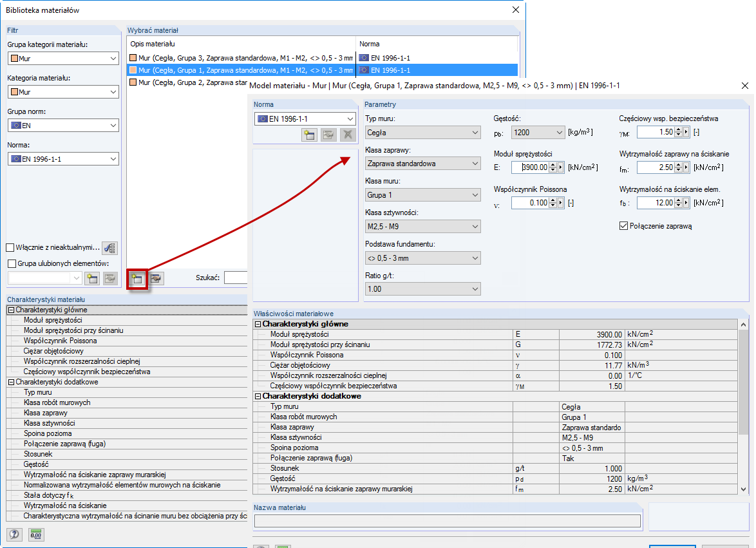Open Klasa muru dropdown showing Grupa 1
The width and height of the screenshot is (756, 548).
point(423,194)
